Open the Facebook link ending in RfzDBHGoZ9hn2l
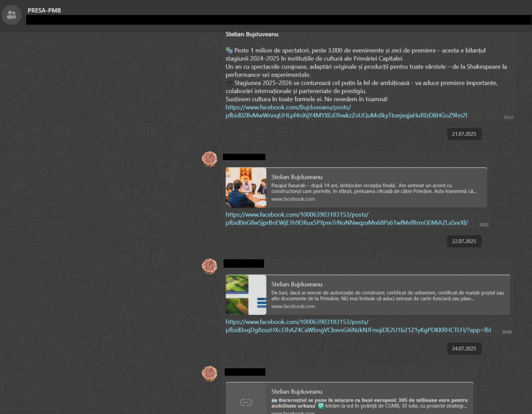Screen dimensions: 532x414 (x=346, y=111)
